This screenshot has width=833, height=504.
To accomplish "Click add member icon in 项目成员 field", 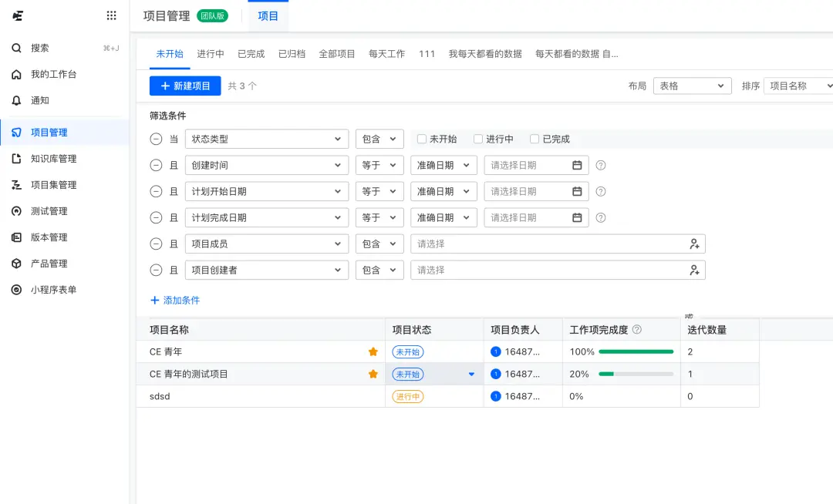I will (694, 244).
